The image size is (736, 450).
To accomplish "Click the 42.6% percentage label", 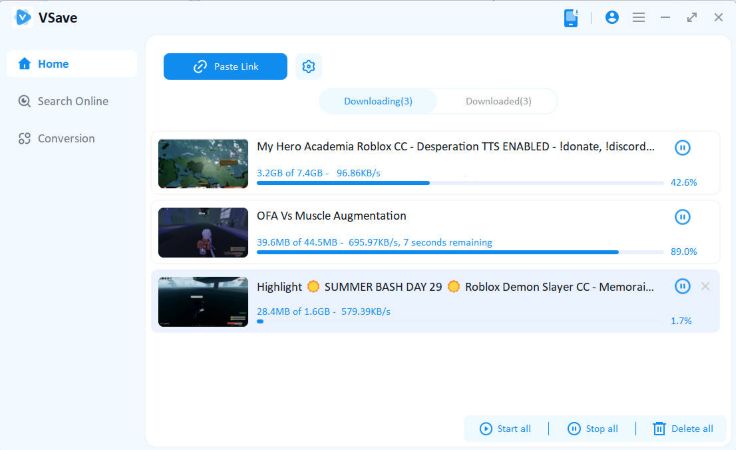I will (x=683, y=183).
